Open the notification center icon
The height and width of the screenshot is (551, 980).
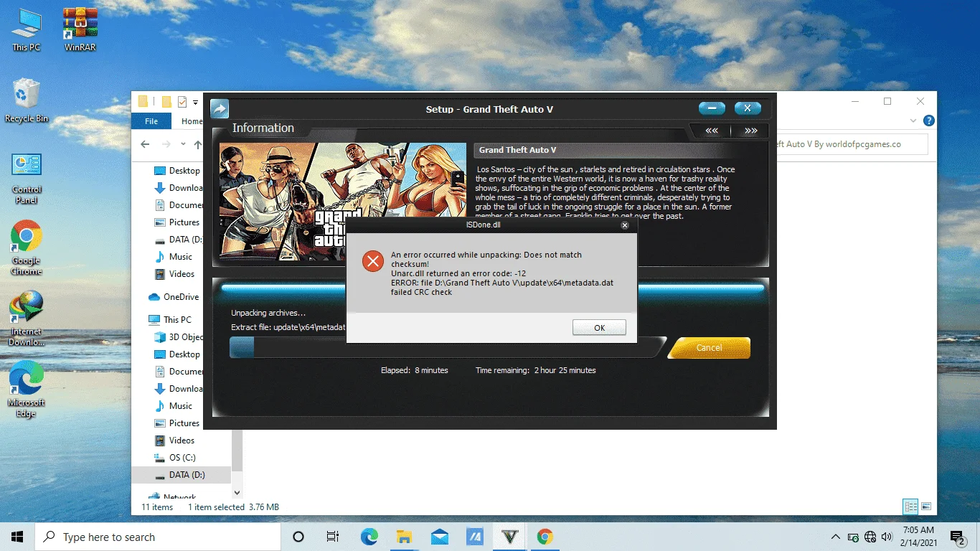(x=957, y=537)
